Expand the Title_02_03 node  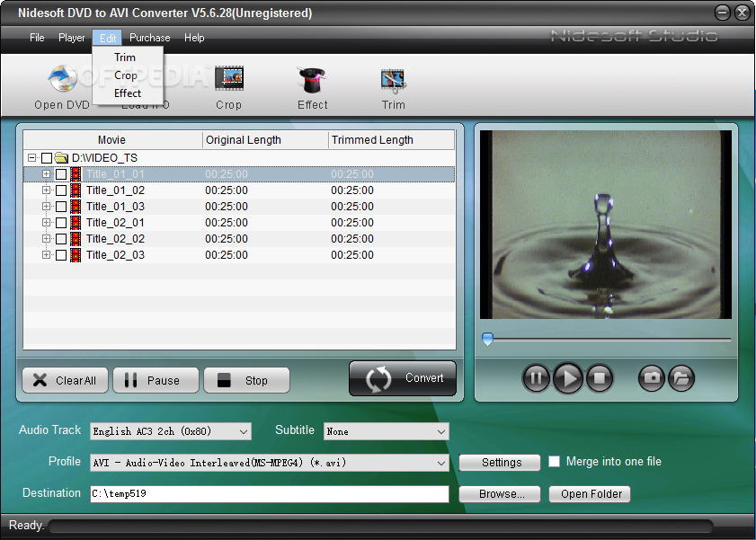(x=46, y=255)
